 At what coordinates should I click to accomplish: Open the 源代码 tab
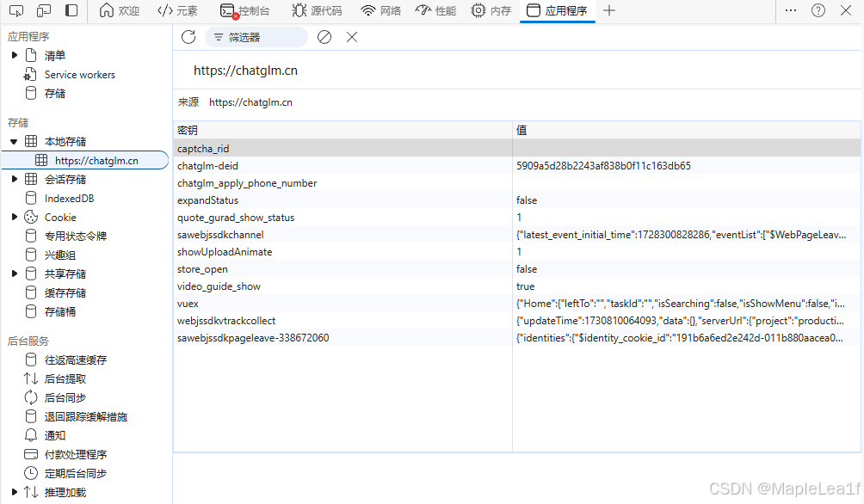pos(317,10)
